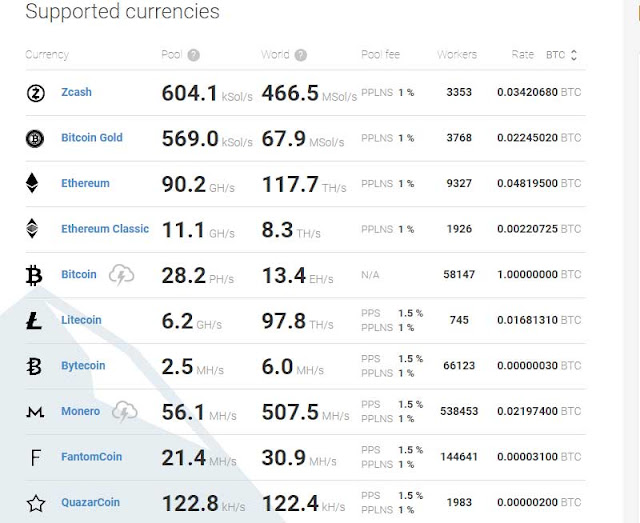This screenshot has width=640, height=523.
Task: Click the Bytecoin B logo icon
Action: [34, 366]
